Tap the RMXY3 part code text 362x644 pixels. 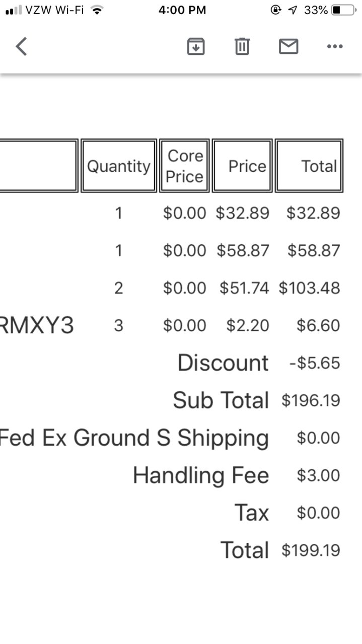pyautogui.click(x=37, y=326)
